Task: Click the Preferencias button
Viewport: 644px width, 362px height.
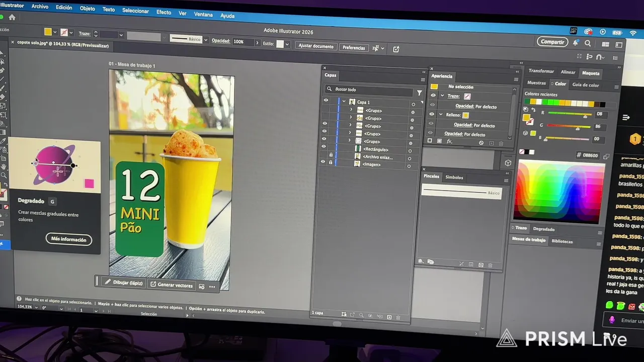Action: [354, 48]
